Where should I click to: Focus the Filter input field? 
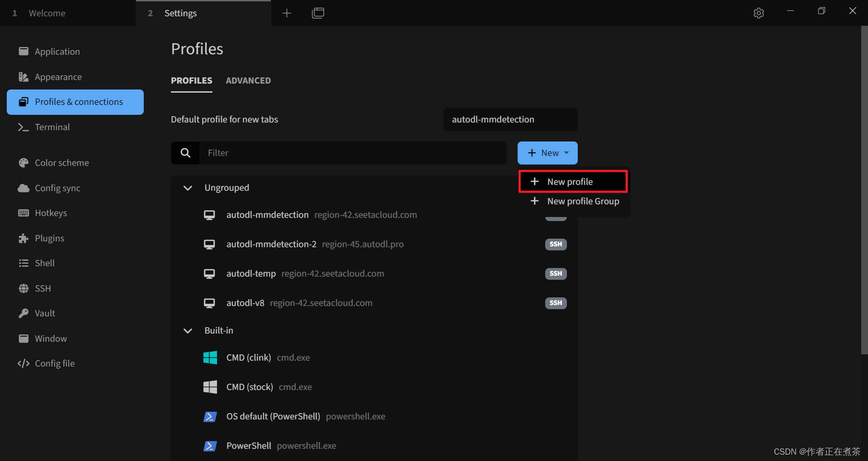click(x=353, y=153)
